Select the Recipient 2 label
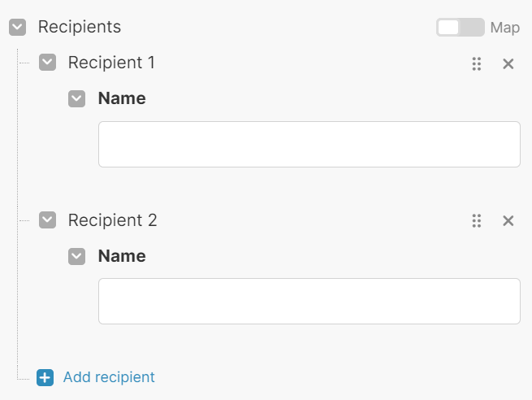Viewport: 532px width, 400px height. pyautogui.click(x=113, y=220)
